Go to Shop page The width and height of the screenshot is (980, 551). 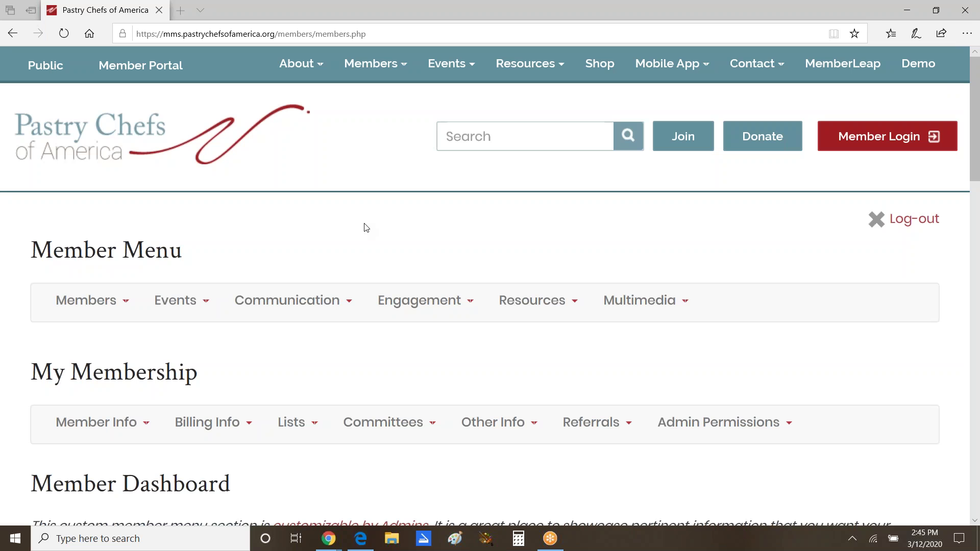click(x=600, y=64)
